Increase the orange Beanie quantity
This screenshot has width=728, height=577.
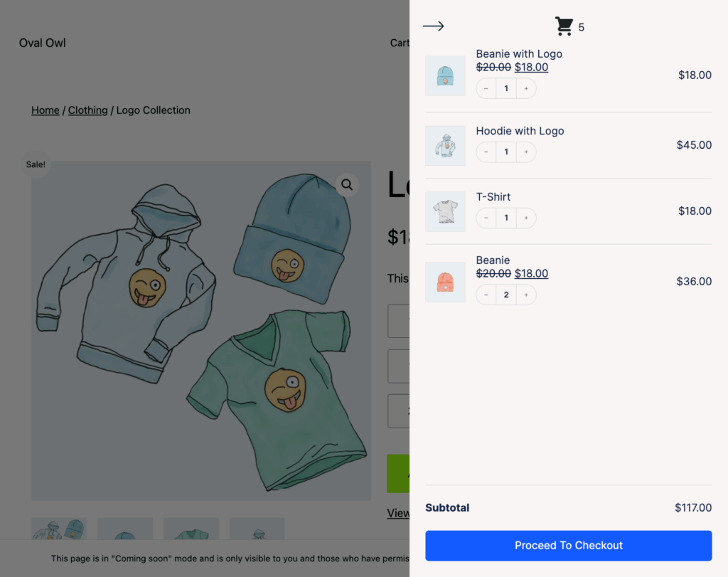point(526,295)
